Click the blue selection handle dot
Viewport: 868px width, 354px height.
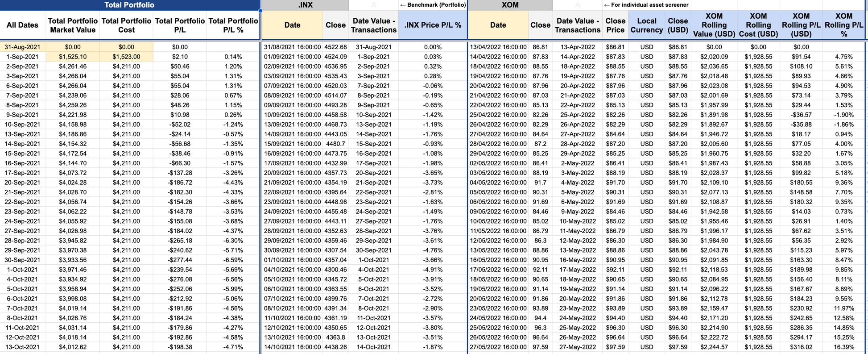[260, 11]
